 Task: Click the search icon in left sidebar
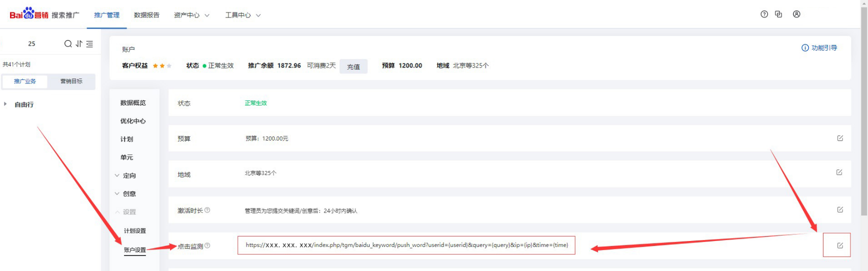pos(68,44)
